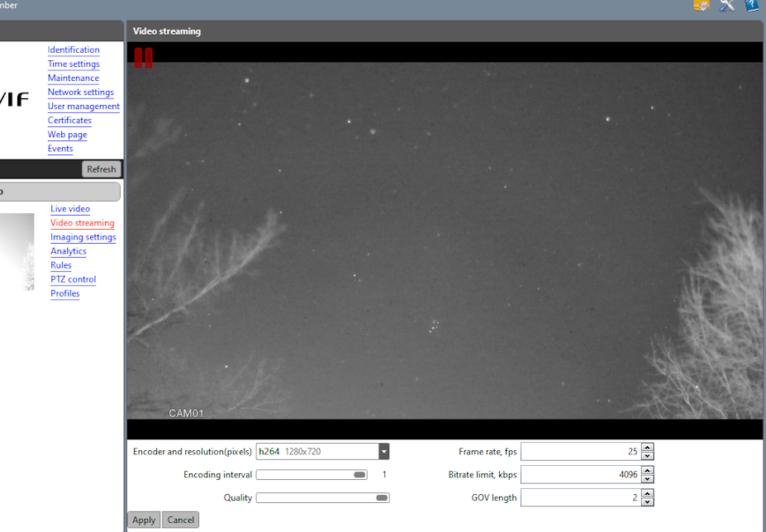Open the blue help book icon

pos(752,5)
